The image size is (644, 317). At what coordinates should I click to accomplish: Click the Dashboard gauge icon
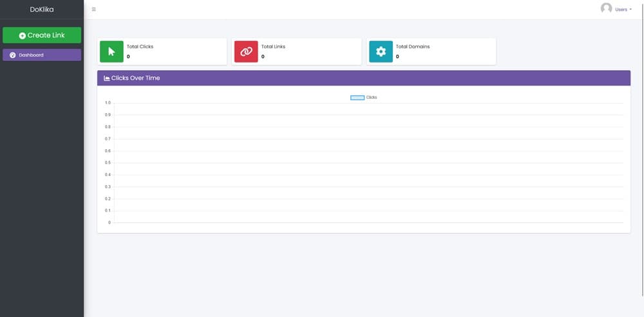12,55
